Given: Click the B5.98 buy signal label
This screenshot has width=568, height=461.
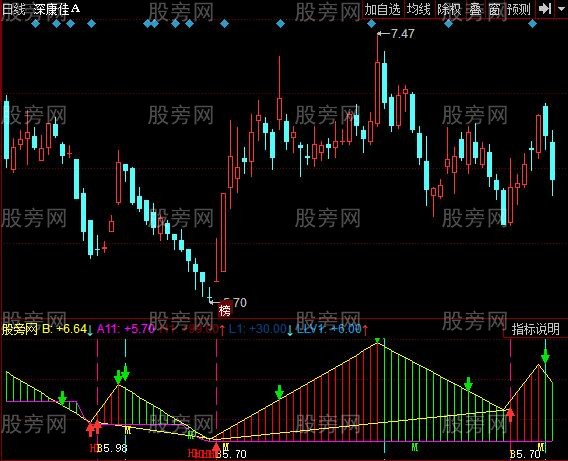Looking at the screenshot, I should 112,448.
